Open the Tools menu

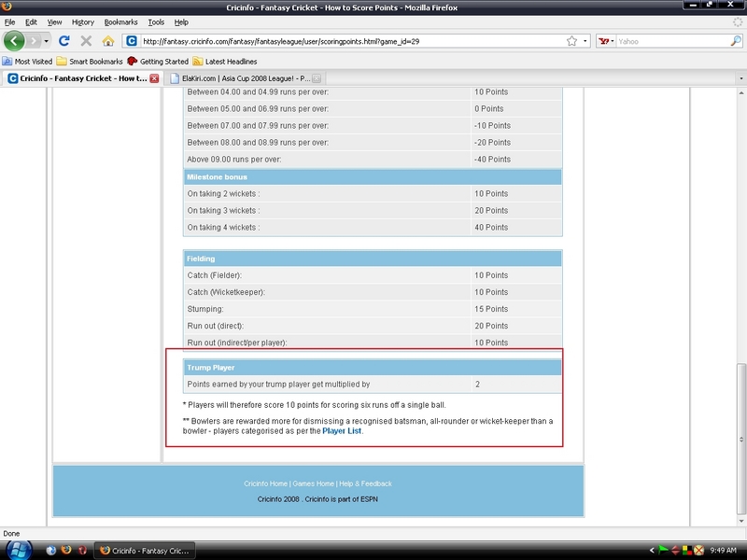coord(156,22)
